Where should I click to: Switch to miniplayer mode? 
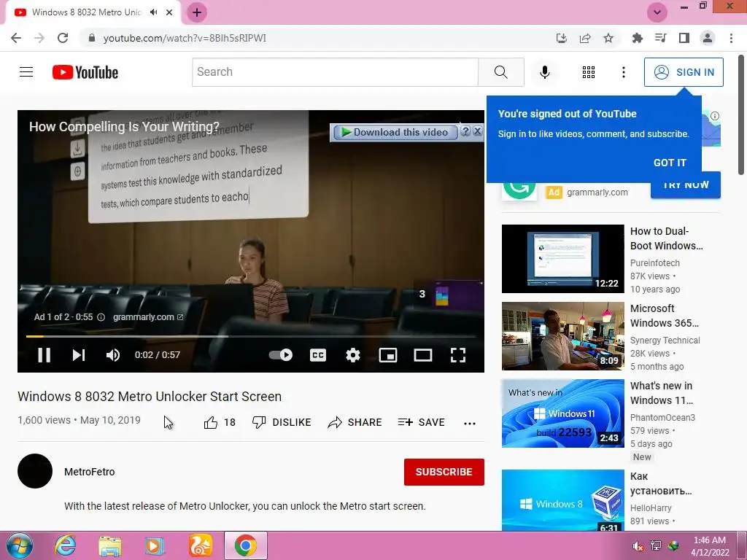[388, 355]
